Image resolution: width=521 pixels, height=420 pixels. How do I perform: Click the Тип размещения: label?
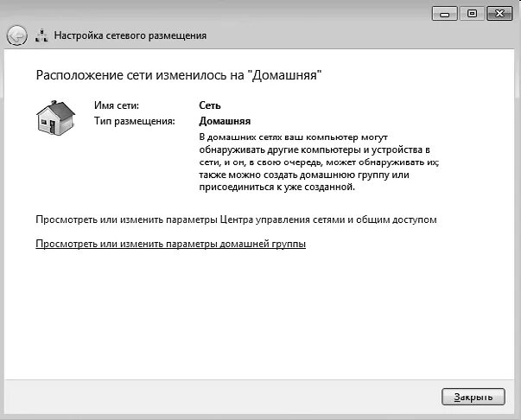tap(134, 121)
